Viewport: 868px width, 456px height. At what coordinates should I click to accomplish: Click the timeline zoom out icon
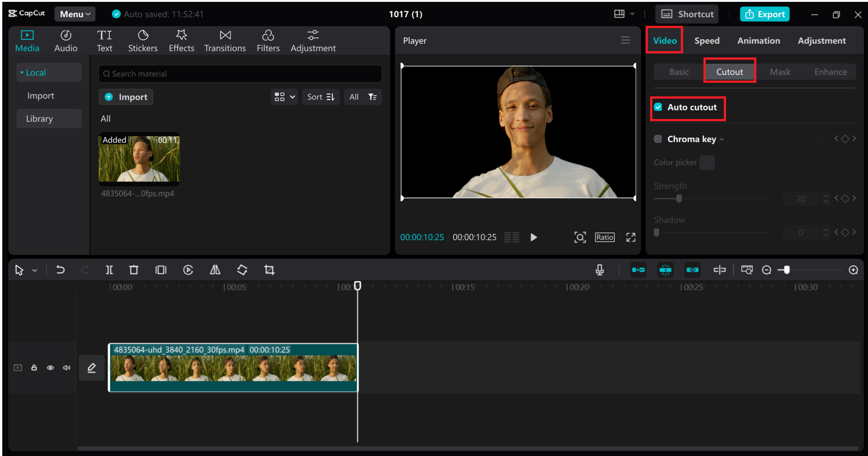767,270
